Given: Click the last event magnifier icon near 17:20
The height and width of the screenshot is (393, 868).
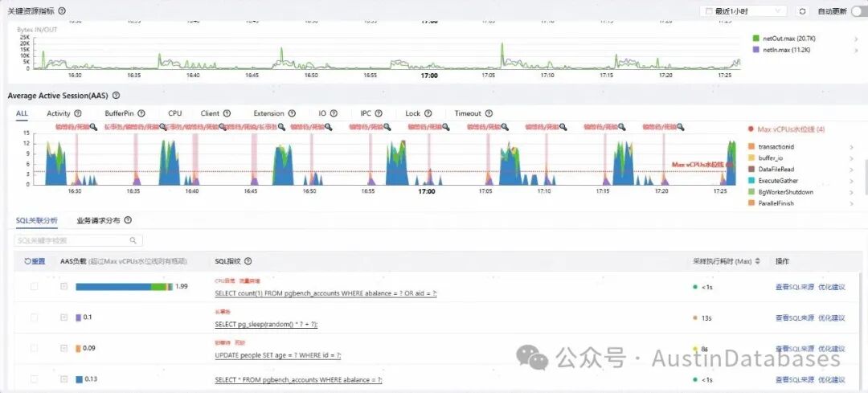Looking at the screenshot, I should click(x=681, y=127).
